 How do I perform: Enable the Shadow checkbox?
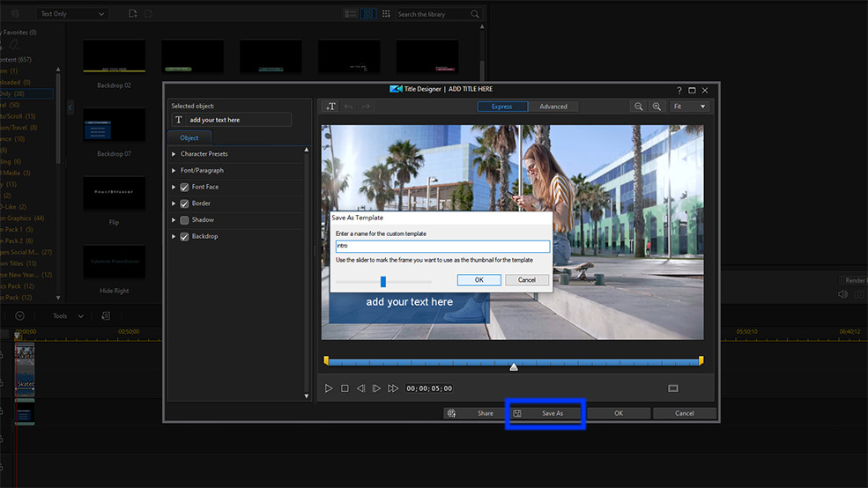point(184,220)
